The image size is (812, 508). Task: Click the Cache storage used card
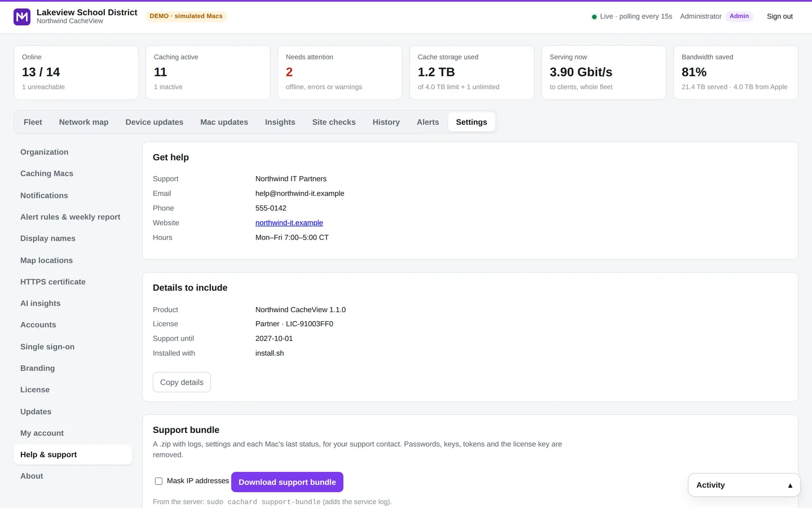tap(472, 73)
